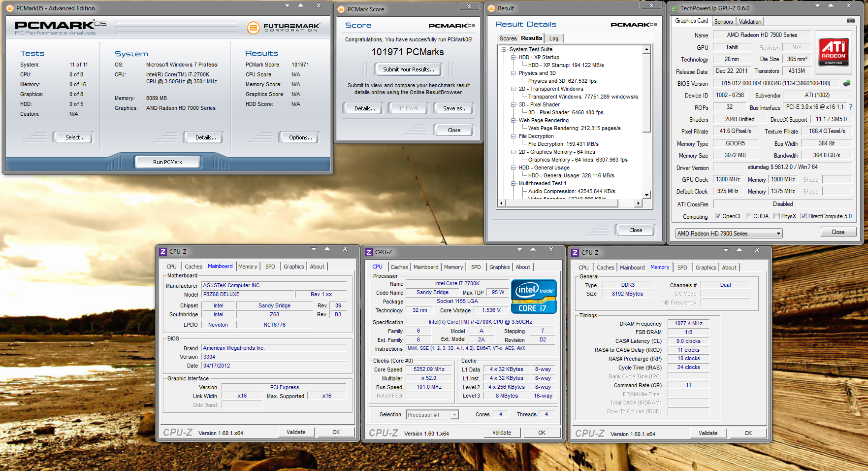Click Save as in PCMark Score window
868x471 pixels.
(x=454, y=108)
